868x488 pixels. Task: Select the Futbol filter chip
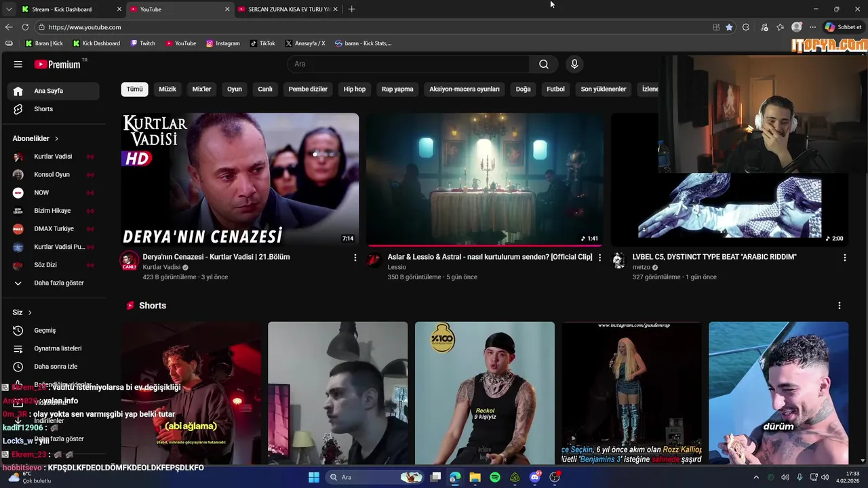[x=555, y=89]
